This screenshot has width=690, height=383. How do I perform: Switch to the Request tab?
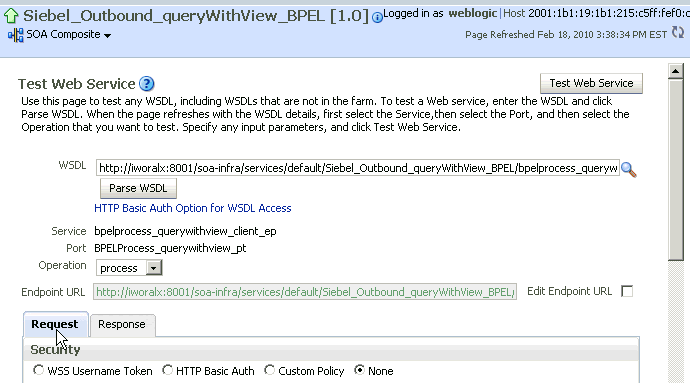coord(55,324)
